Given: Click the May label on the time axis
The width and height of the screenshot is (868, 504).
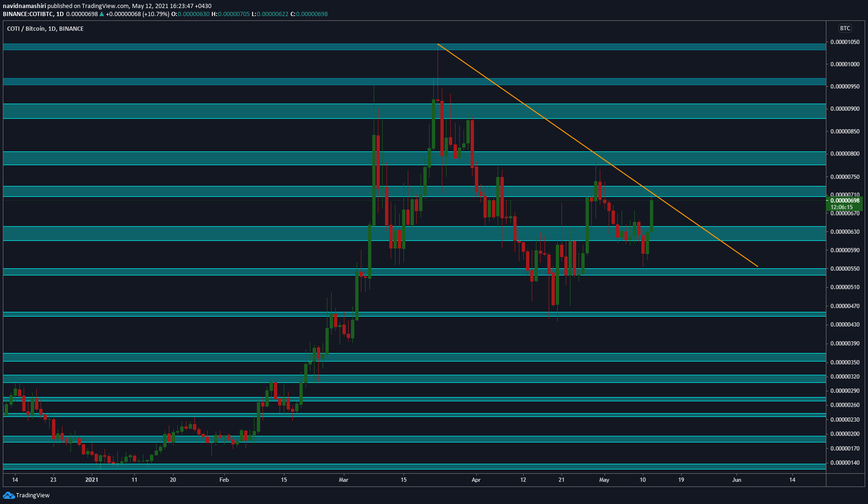Looking at the screenshot, I should (x=604, y=480).
